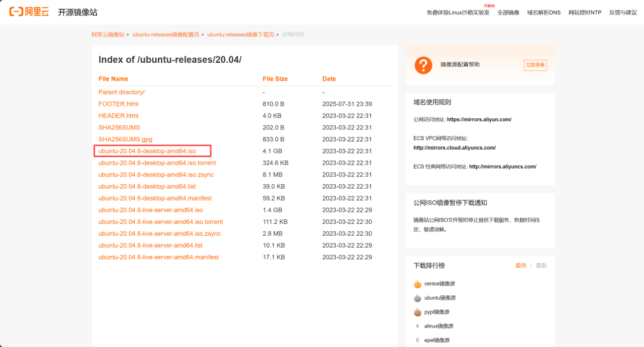Click the 立即查看 button
Image resolution: width=644 pixels, height=347 pixels.
point(535,65)
